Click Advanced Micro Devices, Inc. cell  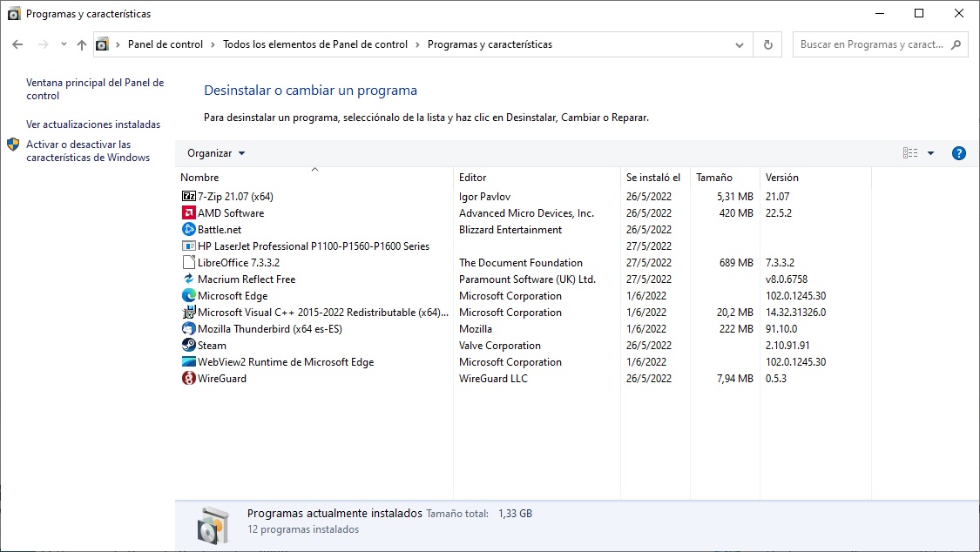click(526, 213)
